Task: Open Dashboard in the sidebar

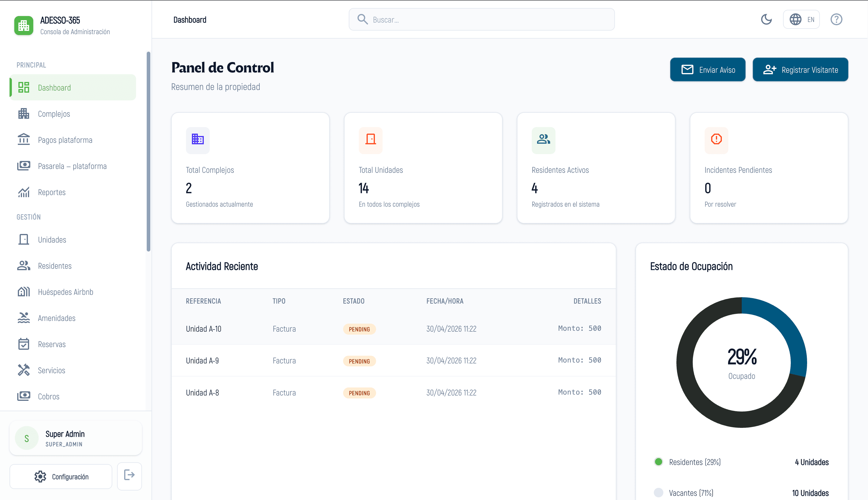Action: click(73, 88)
